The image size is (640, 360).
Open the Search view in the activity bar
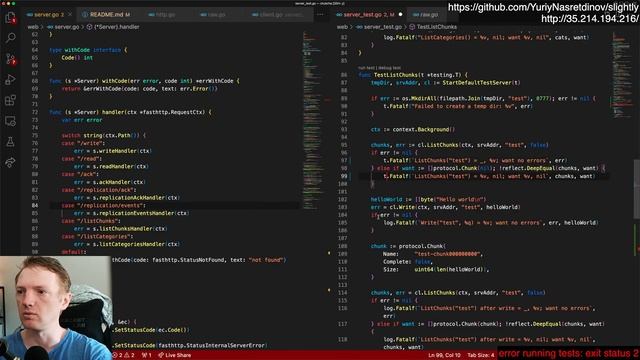click(x=10, y=38)
